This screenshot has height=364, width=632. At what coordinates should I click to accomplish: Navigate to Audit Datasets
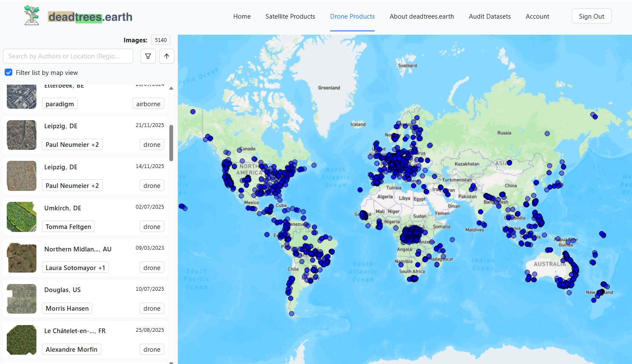[489, 16]
